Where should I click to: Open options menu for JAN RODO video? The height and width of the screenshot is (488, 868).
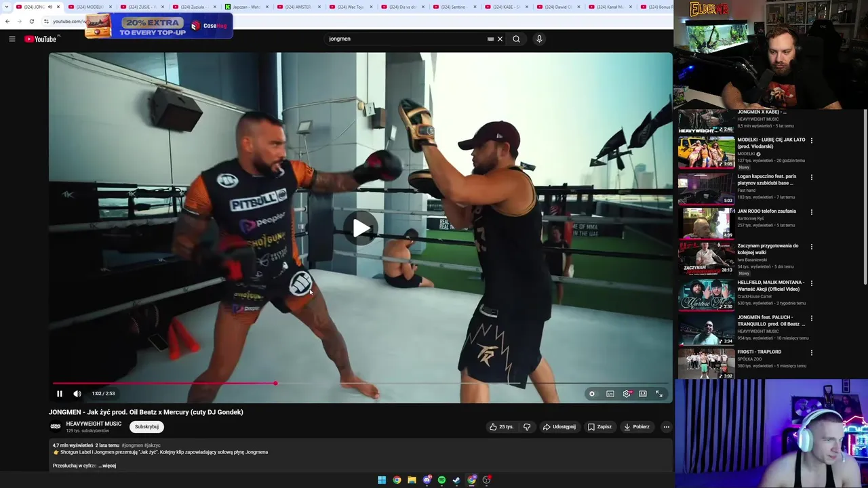coord(811,212)
